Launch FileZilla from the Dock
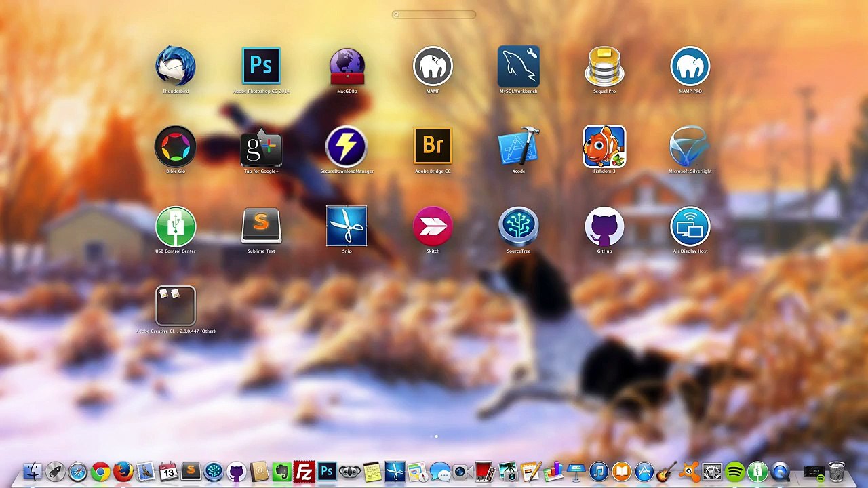This screenshot has width=868, height=488. tap(304, 472)
